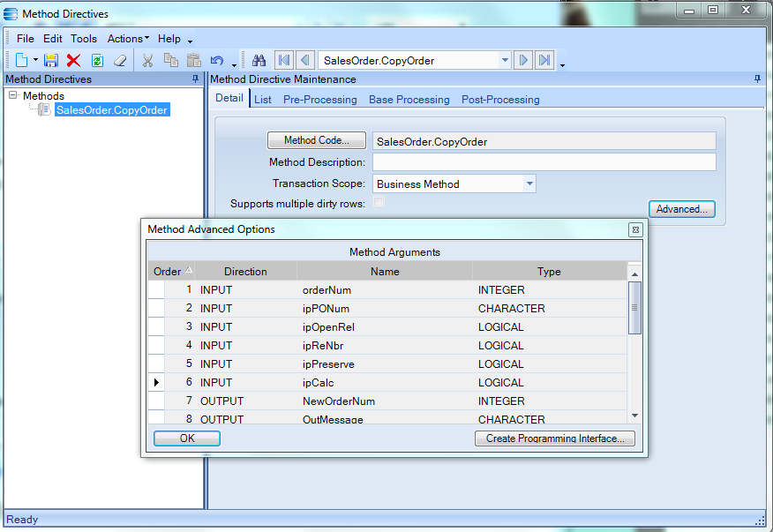
Task: Switch to the Pre-Processing tab
Action: tap(320, 100)
